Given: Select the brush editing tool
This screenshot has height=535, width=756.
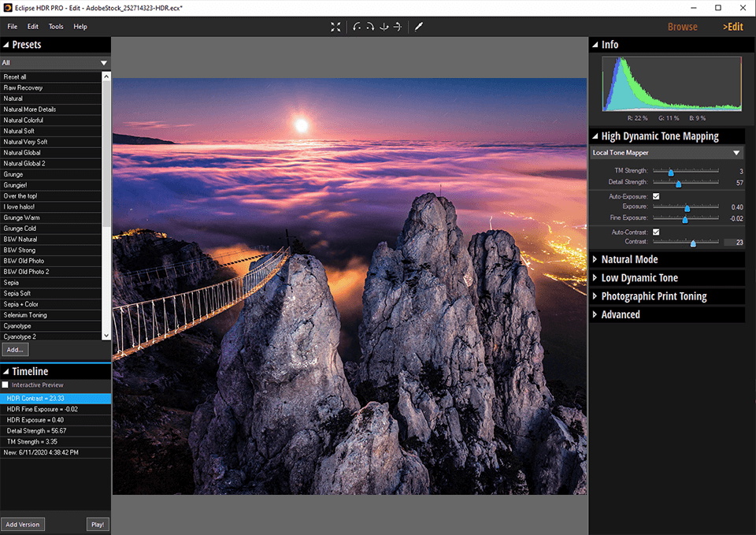Looking at the screenshot, I should pos(418,26).
